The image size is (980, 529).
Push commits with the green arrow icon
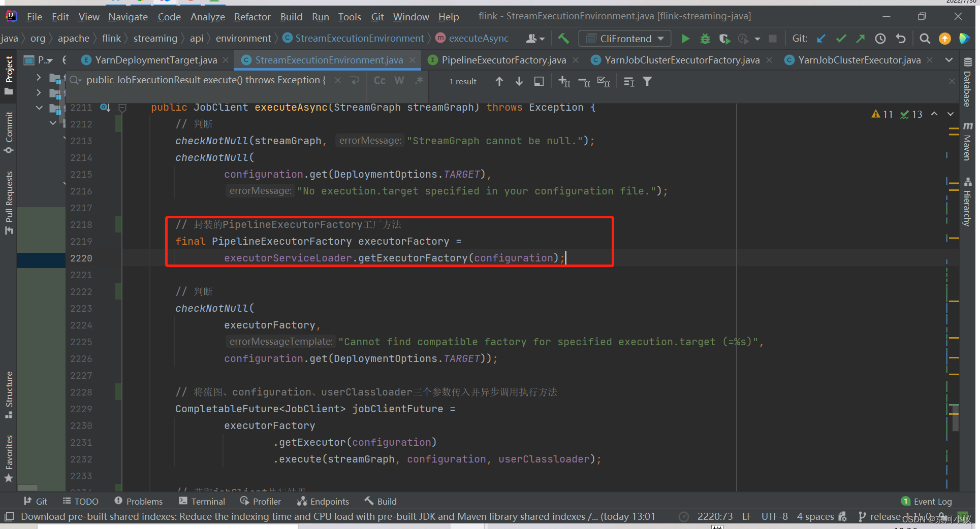point(861,38)
